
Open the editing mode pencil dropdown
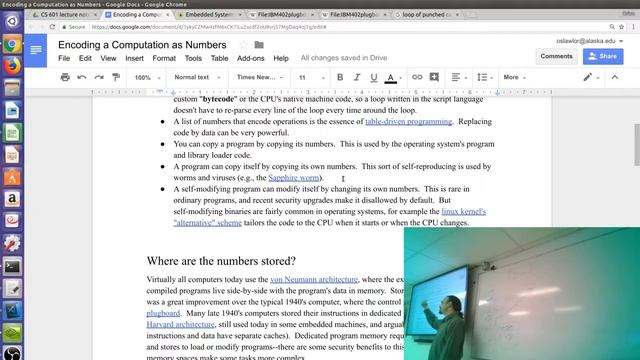tap(591, 77)
